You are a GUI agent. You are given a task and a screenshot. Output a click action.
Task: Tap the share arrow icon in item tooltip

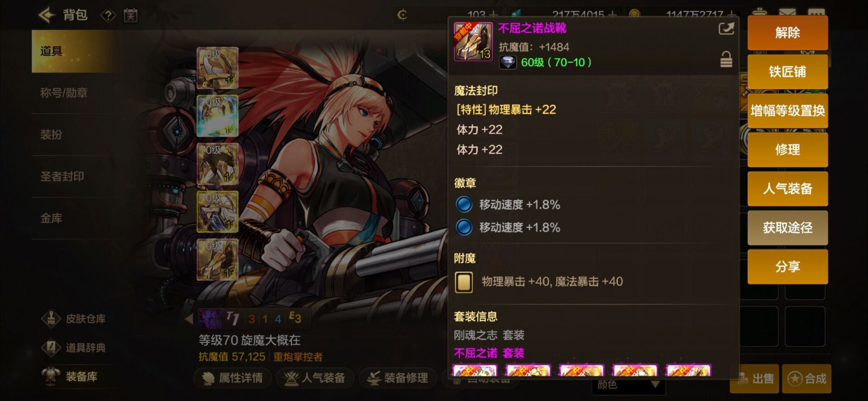[726, 29]
